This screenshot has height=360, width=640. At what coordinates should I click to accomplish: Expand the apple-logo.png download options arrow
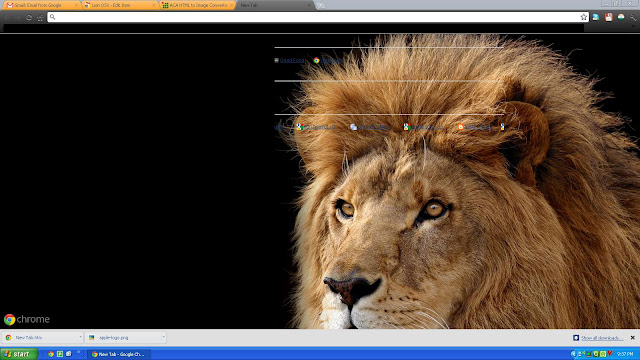click(x=164, y=337)
